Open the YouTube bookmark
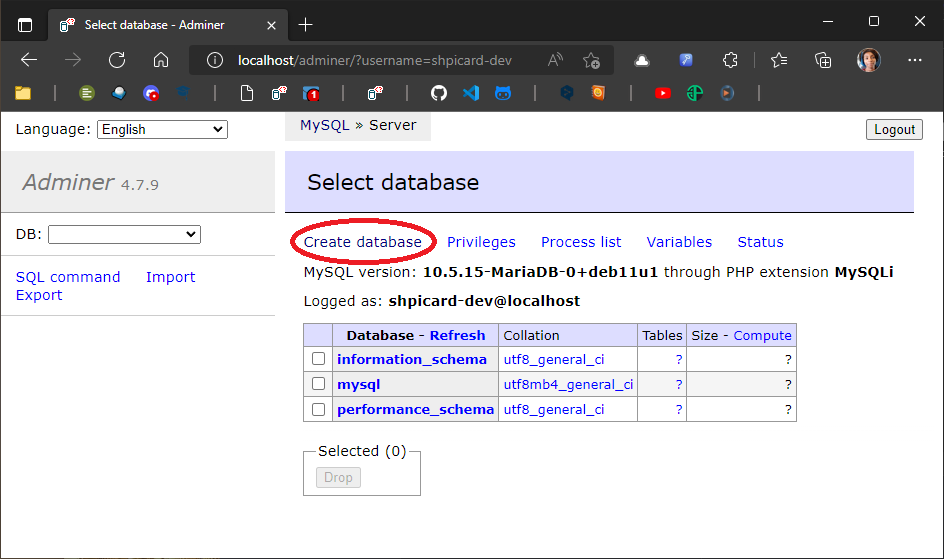944x559 pixels. 663,93
